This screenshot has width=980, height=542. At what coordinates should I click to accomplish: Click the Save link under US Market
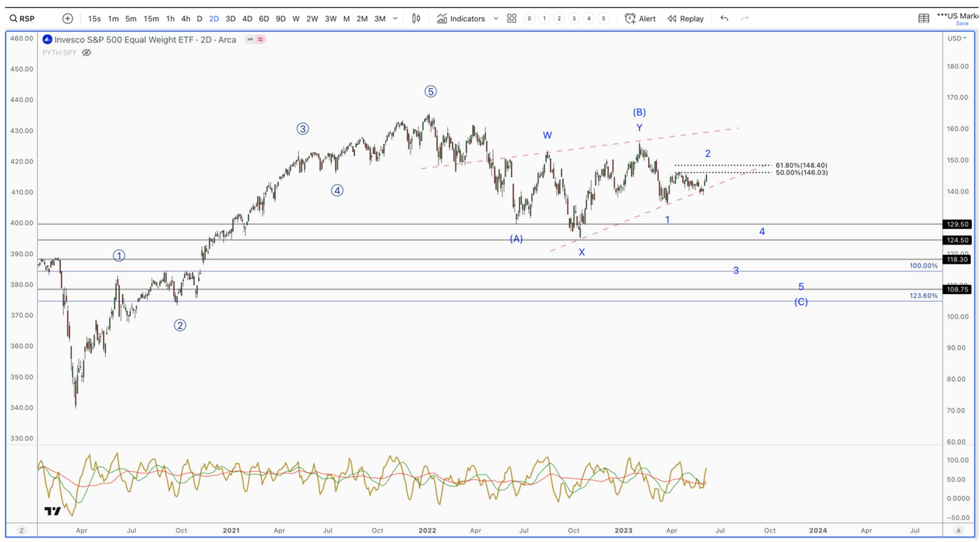(962, 24)
